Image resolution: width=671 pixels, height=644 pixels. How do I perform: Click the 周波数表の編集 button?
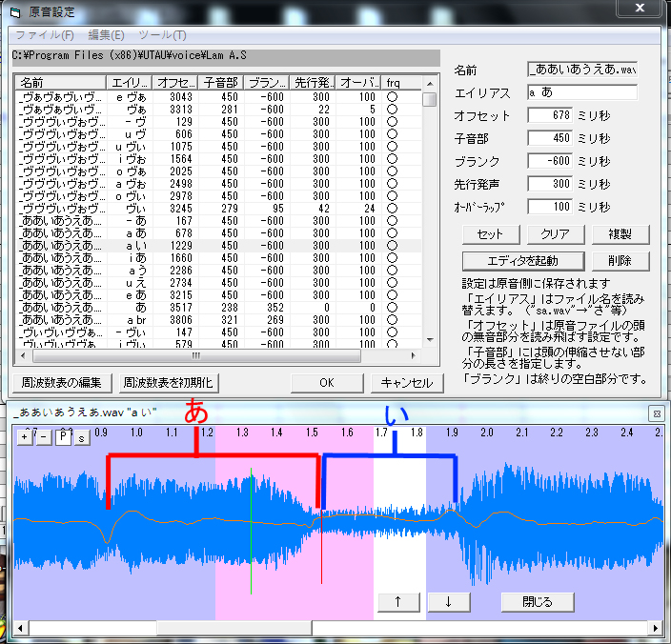tap(62, 383)
